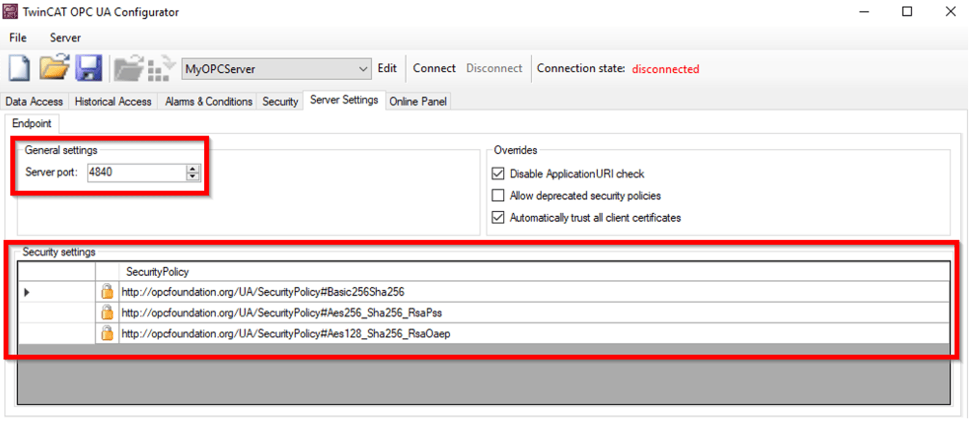Close the TwinCAT Configurator window
980x428 pixels.
(951, 12)
